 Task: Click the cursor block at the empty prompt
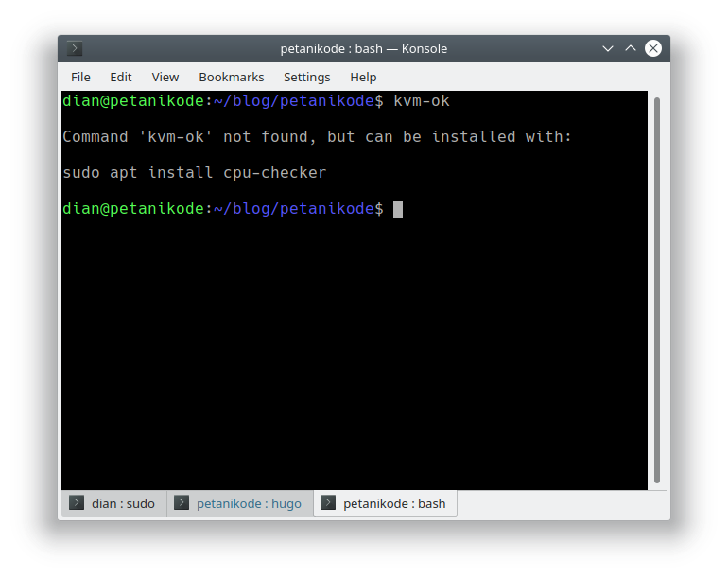[x=398, y=208]
